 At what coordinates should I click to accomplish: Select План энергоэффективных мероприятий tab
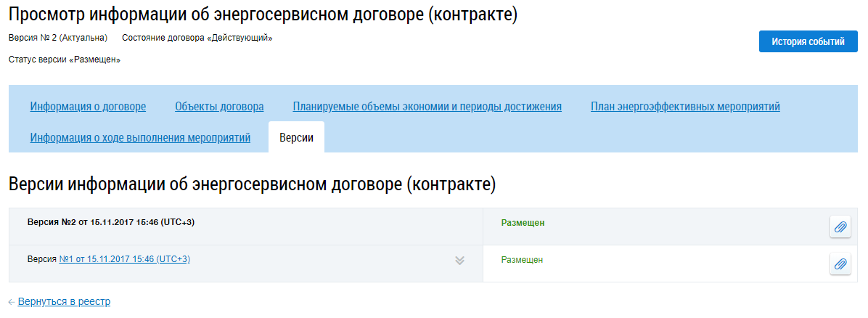coord(685,107)
